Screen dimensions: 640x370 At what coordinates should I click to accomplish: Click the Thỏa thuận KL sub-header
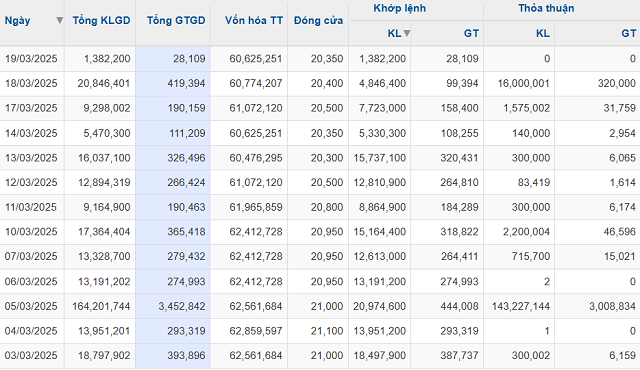point(542,33)
